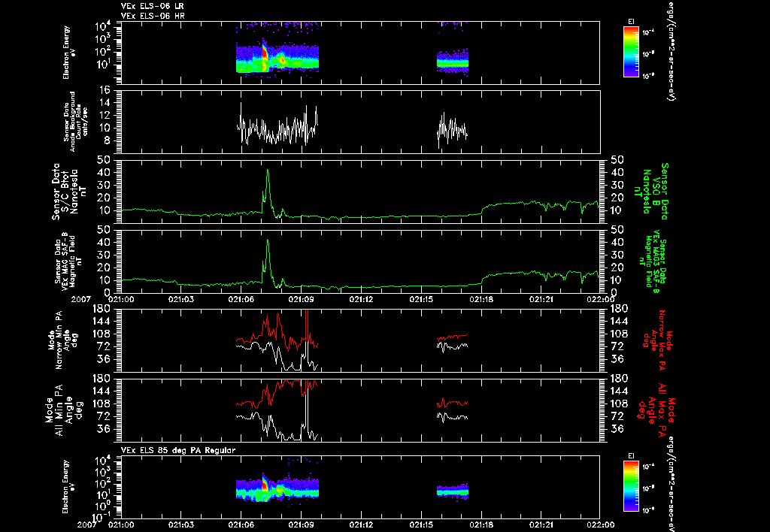Viewport: 770px width, 532px height.
Task: Click the red 'Narrow Max PA Angle' label
Action: pyautogui.click(x=658, y=340)
